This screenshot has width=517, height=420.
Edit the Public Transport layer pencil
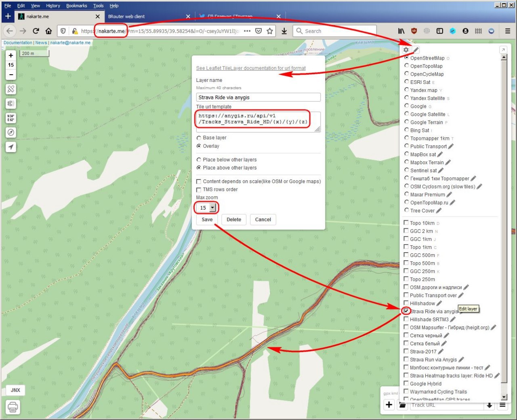(451, 146)
